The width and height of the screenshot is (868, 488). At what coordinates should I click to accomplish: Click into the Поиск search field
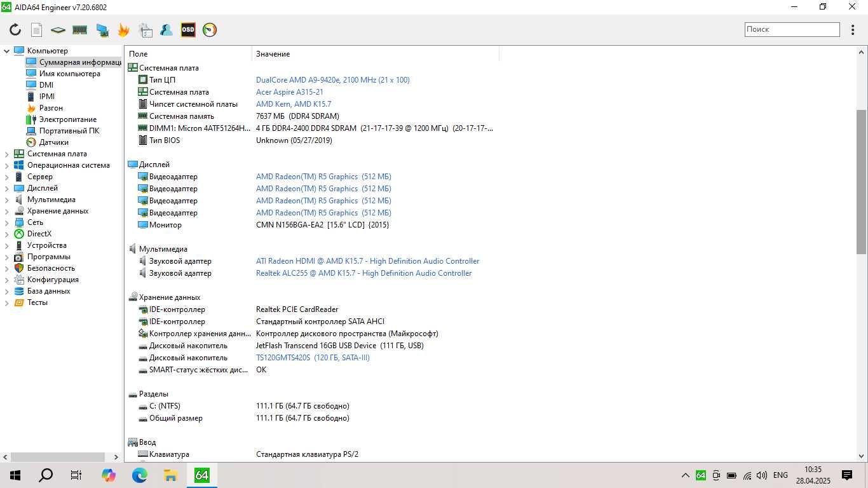click(792, 29)
